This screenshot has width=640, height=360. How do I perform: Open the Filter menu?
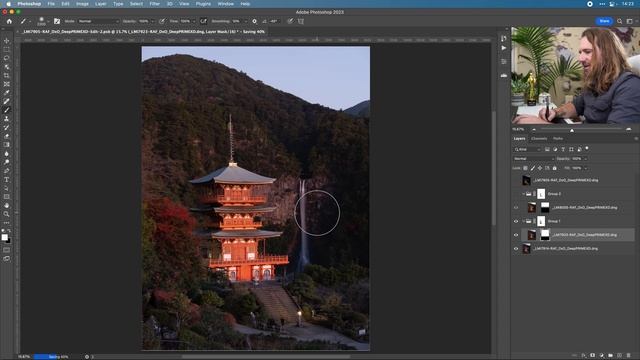click(x=155, y=4)
